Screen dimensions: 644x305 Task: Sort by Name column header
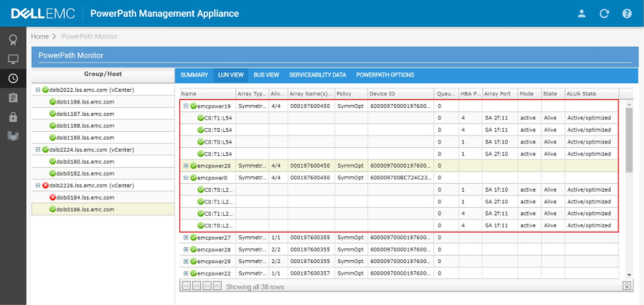pyautogui.click(x=208, y=94)
